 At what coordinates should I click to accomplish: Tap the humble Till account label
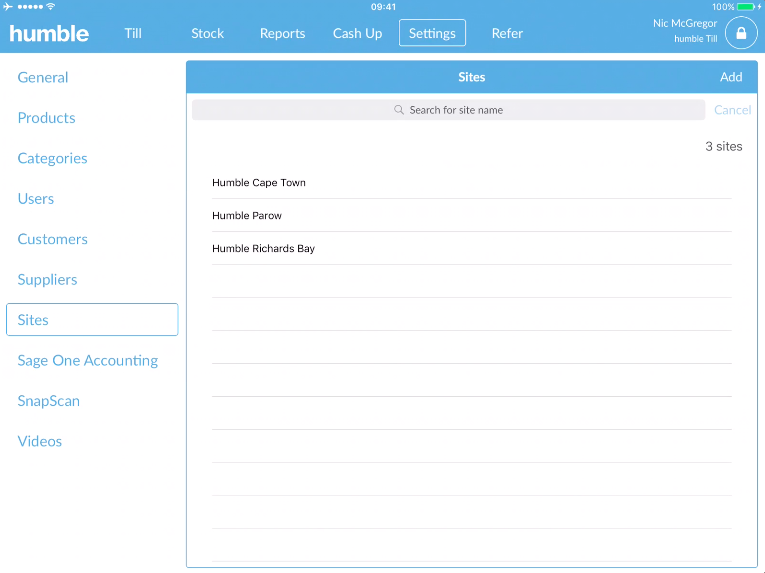(696, 39)
